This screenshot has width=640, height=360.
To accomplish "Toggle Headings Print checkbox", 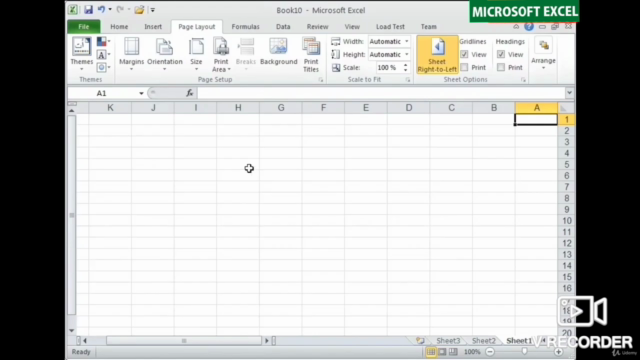I will pos(501,67).
